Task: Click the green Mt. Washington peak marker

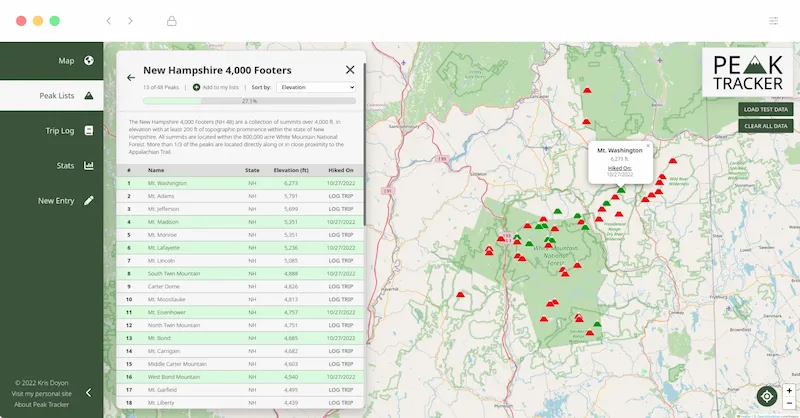Action: pos(620,190)
